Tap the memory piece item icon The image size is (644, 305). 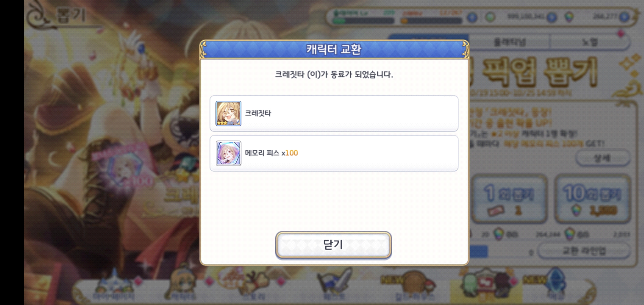(228, 153)
